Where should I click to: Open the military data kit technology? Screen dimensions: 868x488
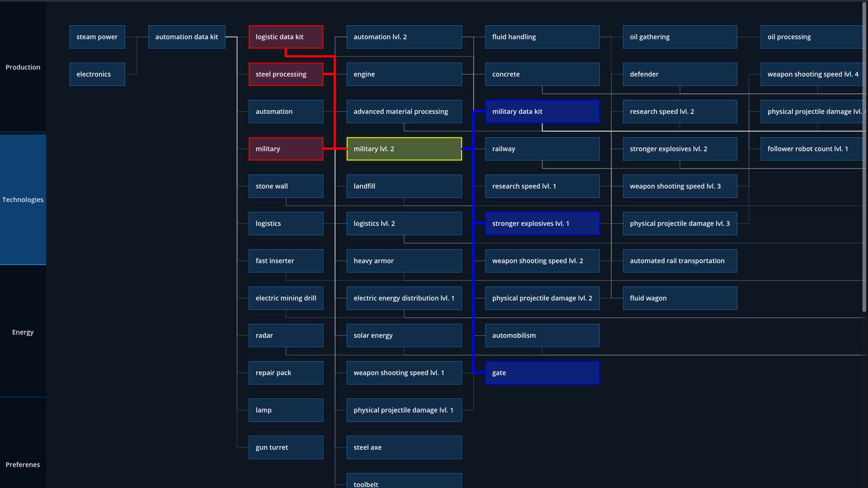(542, 111)
